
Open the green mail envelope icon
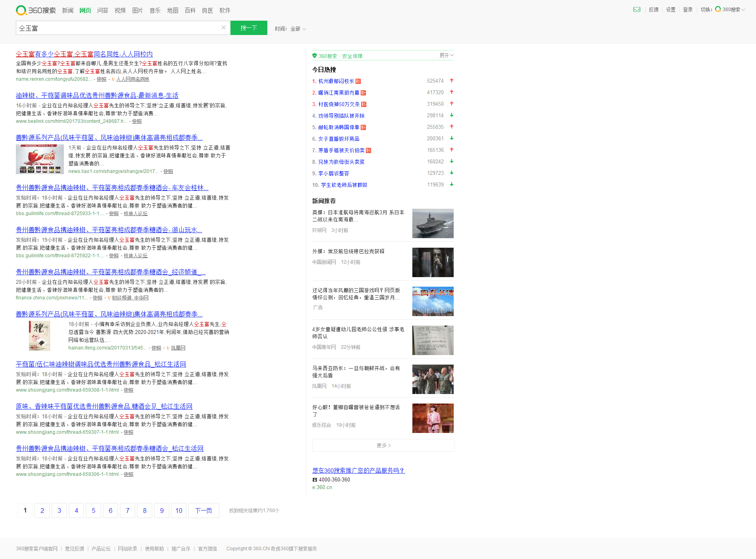(x=637, y=10)
